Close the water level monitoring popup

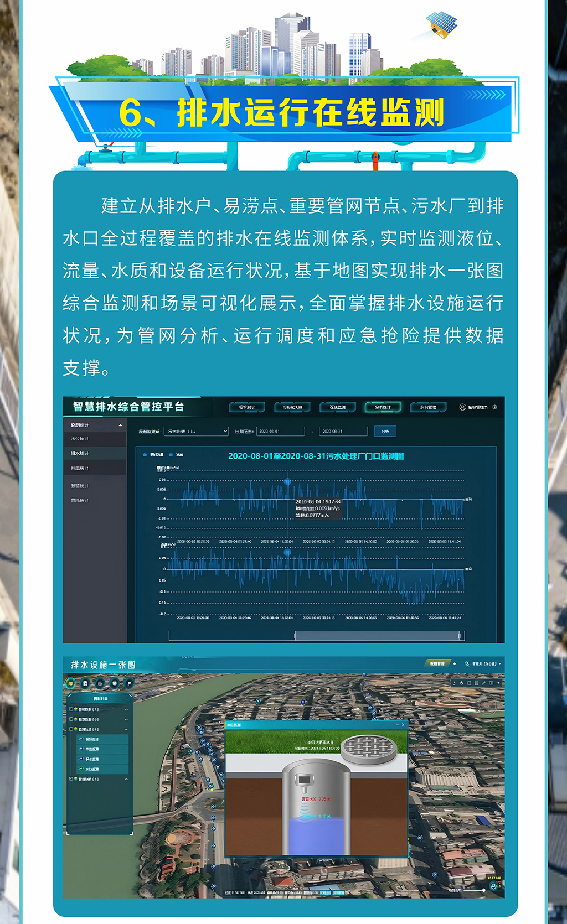[403, 725]
